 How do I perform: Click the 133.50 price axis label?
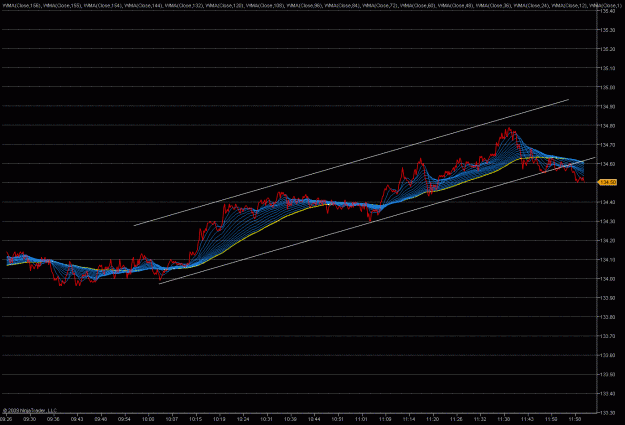point(607,375)
